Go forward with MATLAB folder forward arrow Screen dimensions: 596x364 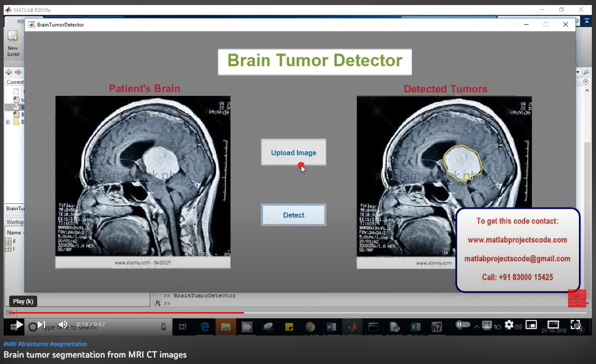[18, 72]
